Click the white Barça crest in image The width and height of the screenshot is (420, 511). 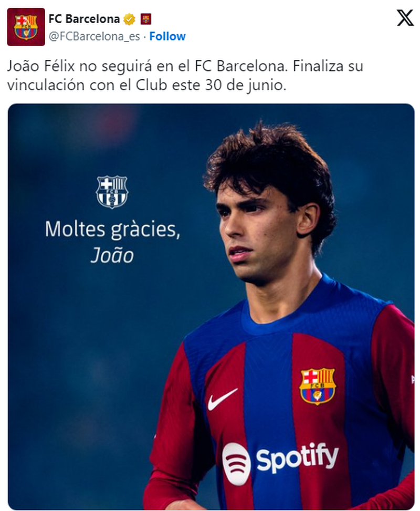(x=112, y=192)
